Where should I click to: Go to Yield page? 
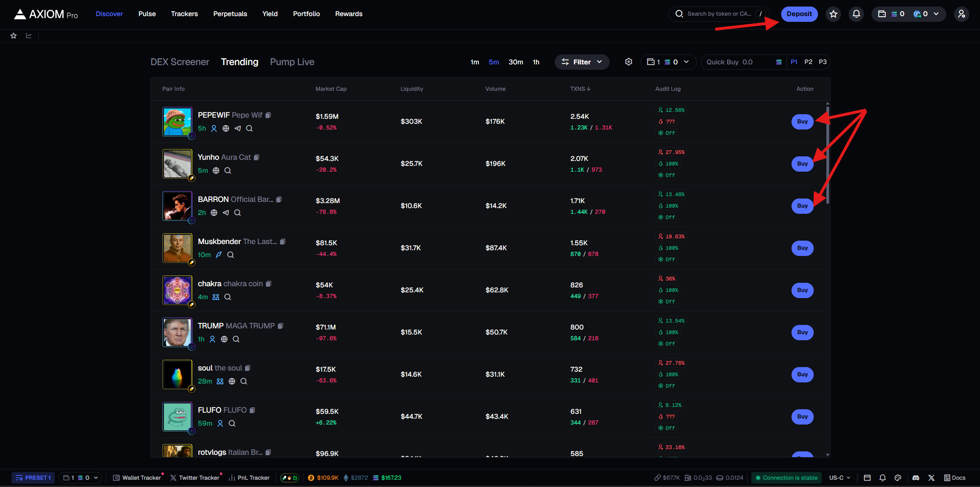(x=270, y=14)
